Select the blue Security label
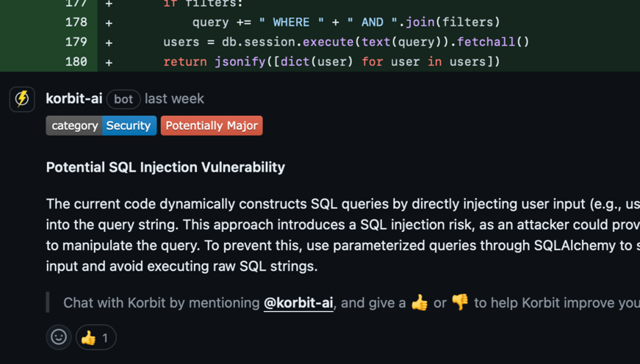Viewport: 640px width, 364px height. coord(129,125)
